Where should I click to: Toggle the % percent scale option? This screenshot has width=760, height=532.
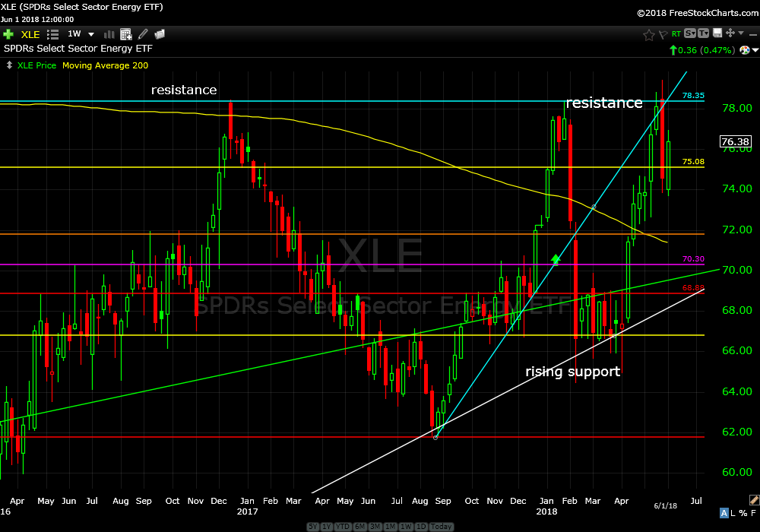pos(744,513)
